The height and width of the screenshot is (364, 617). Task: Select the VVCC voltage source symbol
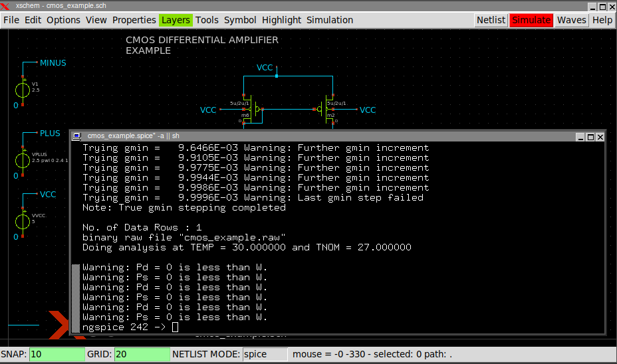tap(23, 220)
